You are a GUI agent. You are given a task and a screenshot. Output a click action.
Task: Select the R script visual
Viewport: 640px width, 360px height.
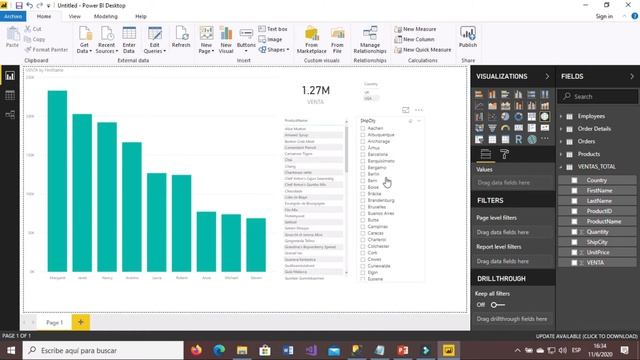pyautogui.click(x=518, y=140)
